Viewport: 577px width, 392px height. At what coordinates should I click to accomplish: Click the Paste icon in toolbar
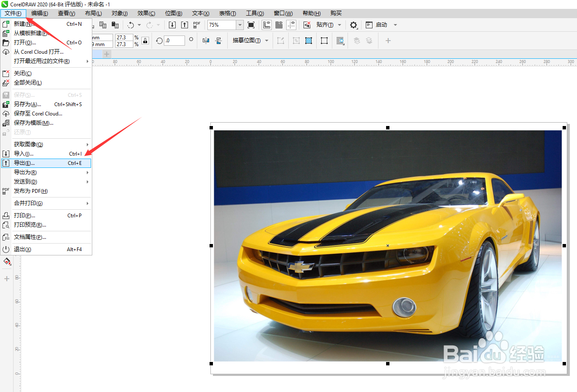pos(115,25)
